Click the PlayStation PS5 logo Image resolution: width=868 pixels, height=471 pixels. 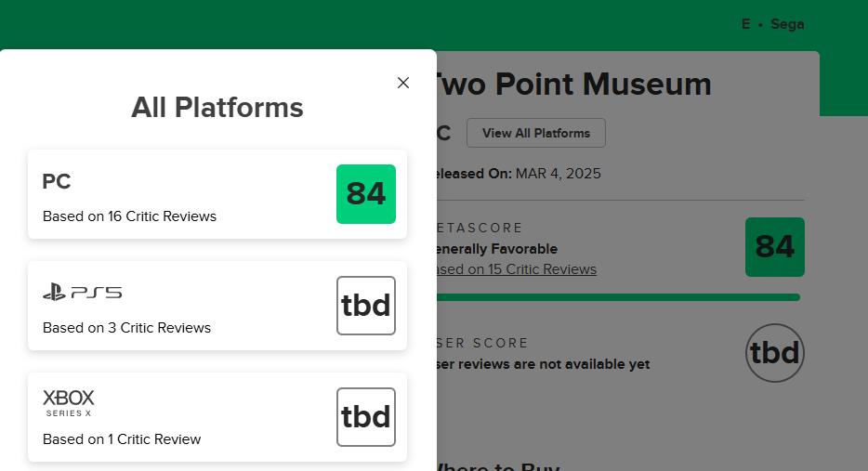click(x=82, y=293)
